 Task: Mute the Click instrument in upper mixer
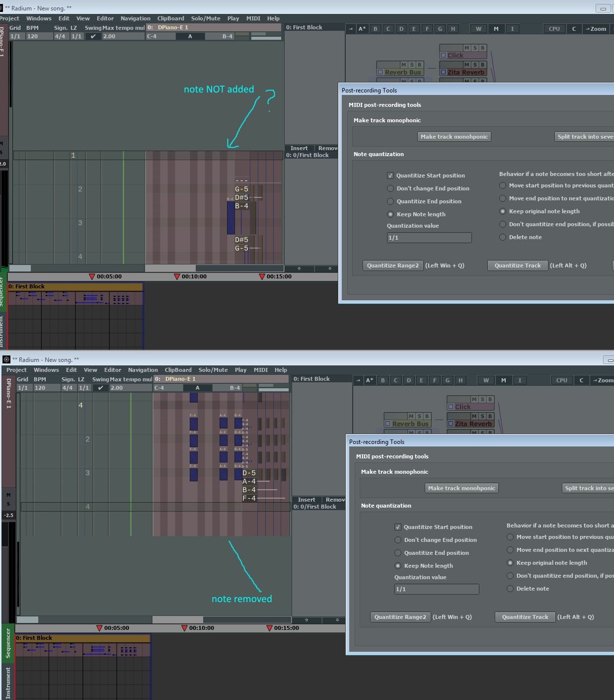[466, 48]
